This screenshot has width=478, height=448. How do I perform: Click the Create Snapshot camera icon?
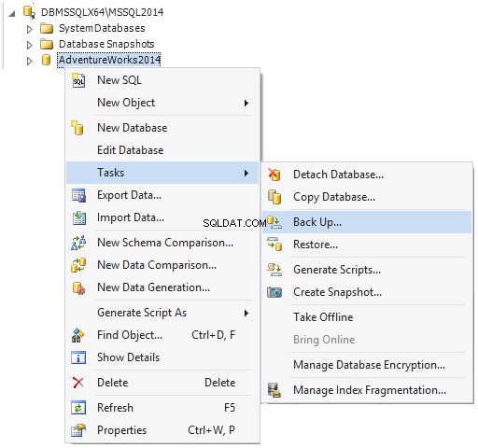(x=274, y=292)
